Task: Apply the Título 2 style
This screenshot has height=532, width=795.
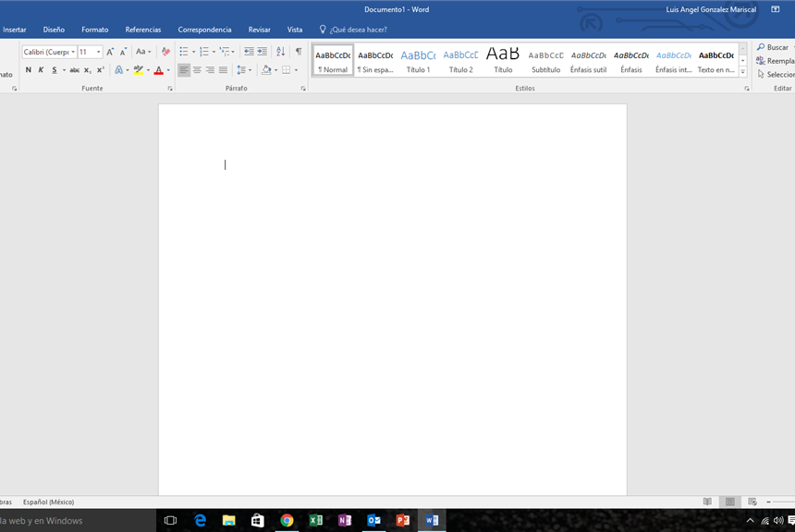Action: coord(460,60)
